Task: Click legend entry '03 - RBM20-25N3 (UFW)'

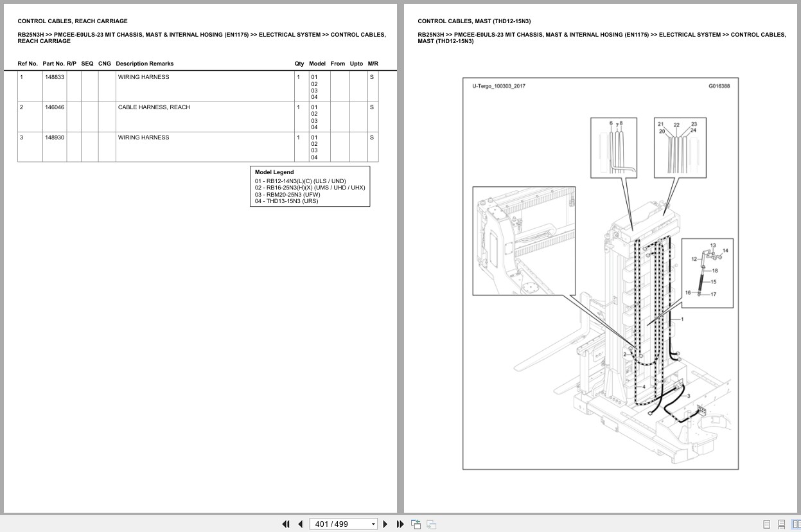Action: click(x=287, y=195)
